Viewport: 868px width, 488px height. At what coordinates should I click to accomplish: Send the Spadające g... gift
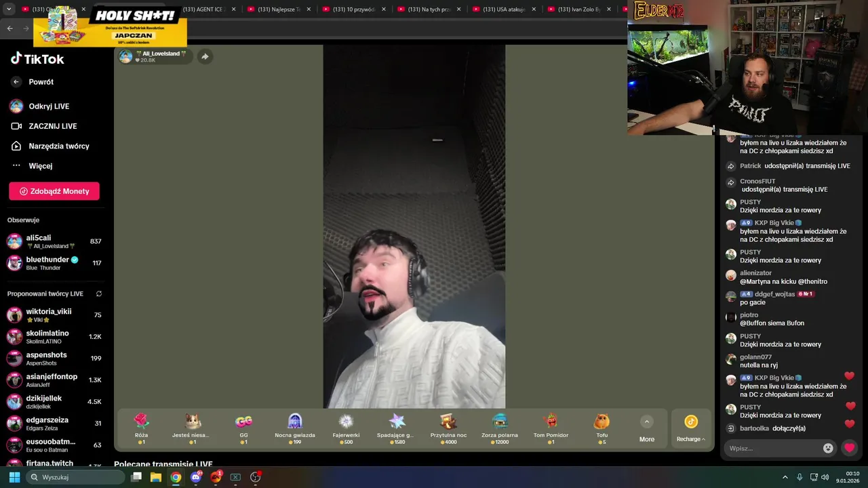point(397,428)
